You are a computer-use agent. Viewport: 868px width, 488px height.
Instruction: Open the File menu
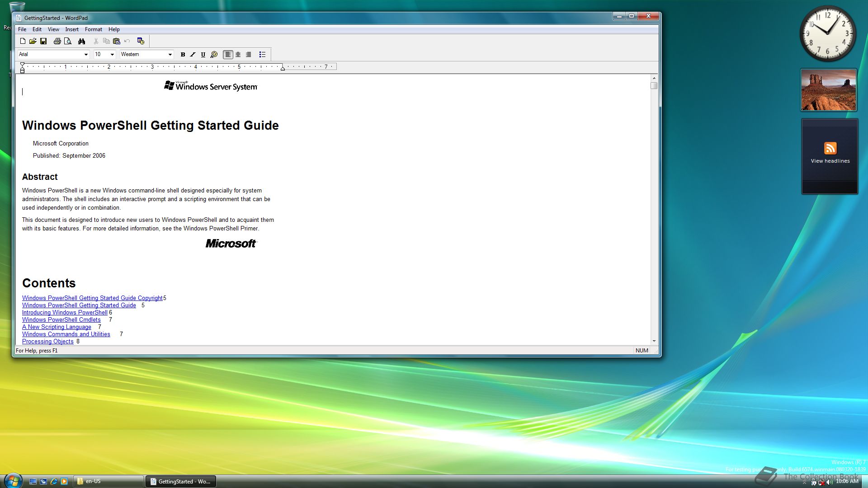[x=22, y=29]
